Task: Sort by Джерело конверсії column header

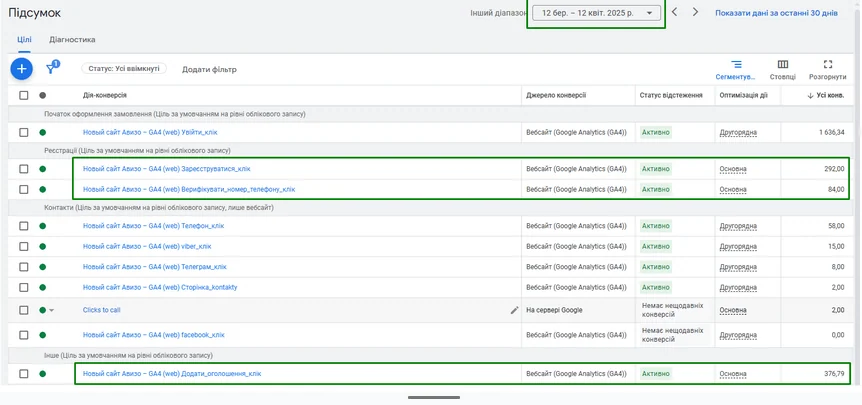Action: tap(556, 96)
